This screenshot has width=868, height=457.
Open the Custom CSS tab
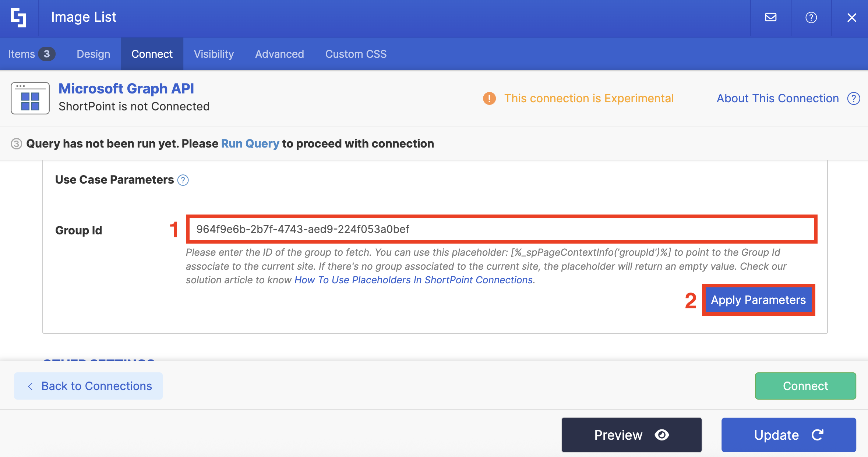356,54
